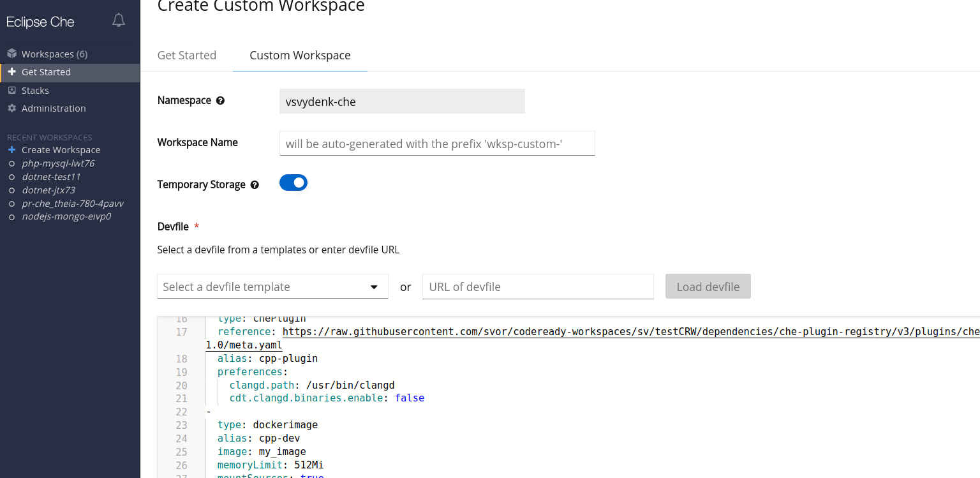Image resolution: width=980 pixels, height=478 pixels.
Task: Click the notifications bell icon
Action: click(x=119, y=20)
